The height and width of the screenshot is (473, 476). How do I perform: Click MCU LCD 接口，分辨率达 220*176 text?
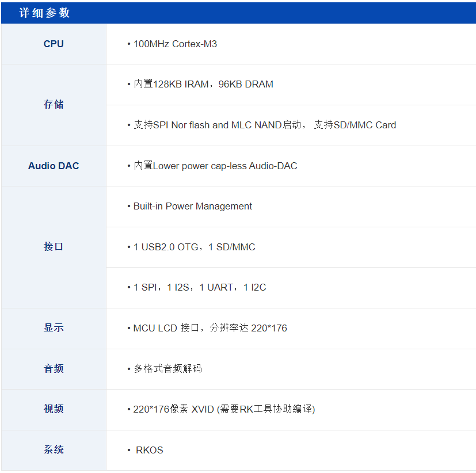pyautogui.click(x=210, y=328)
